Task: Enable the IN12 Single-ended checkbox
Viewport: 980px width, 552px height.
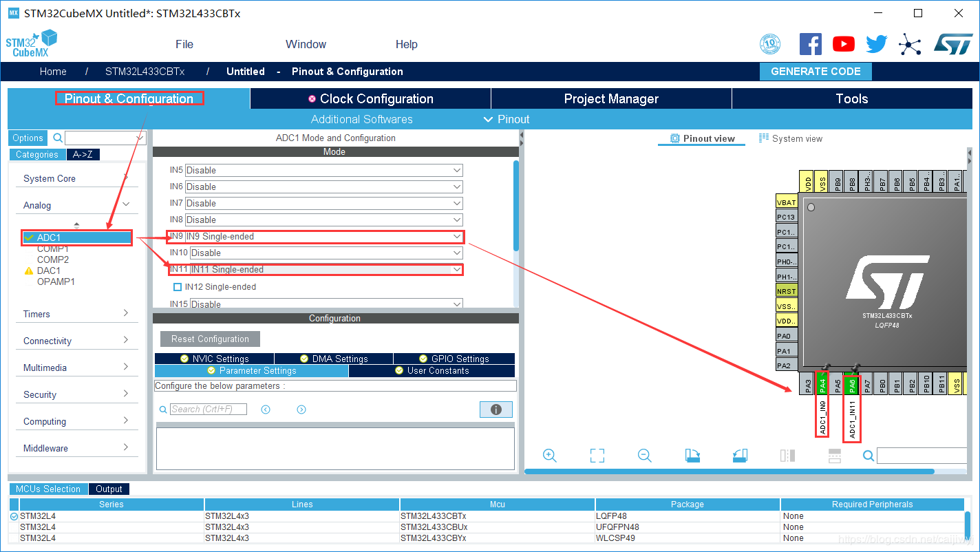Action: [178, 287]
